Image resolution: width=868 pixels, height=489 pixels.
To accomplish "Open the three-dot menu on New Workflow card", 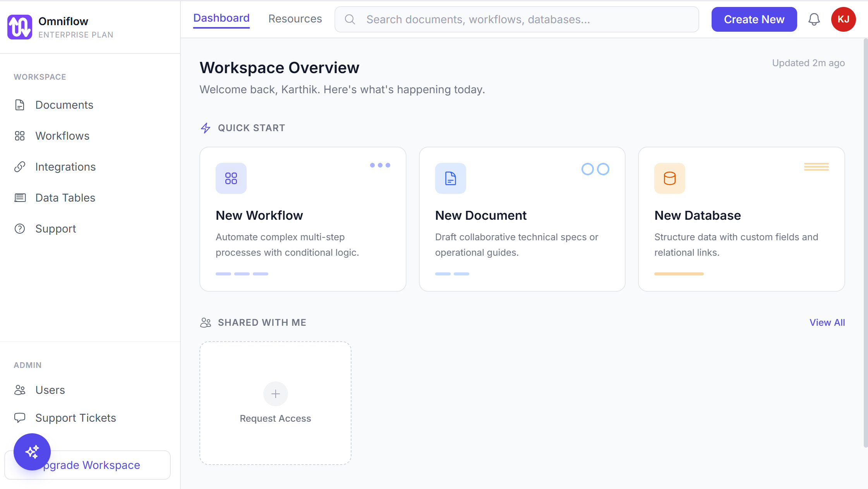I will (380, 165).
